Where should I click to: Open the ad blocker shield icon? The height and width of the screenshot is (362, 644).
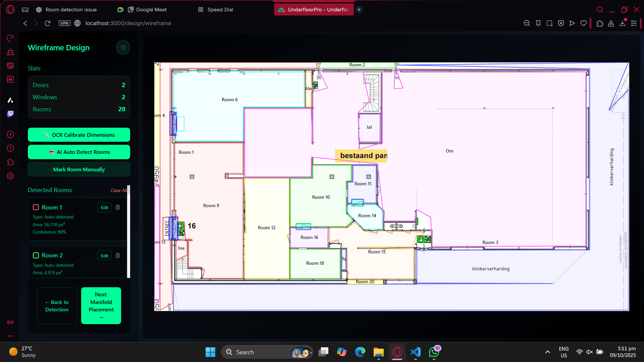[x=561, y=23]
